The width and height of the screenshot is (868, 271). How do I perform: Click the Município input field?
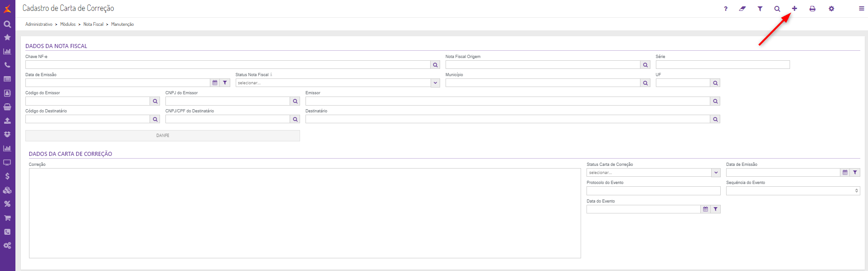point(543,83)
